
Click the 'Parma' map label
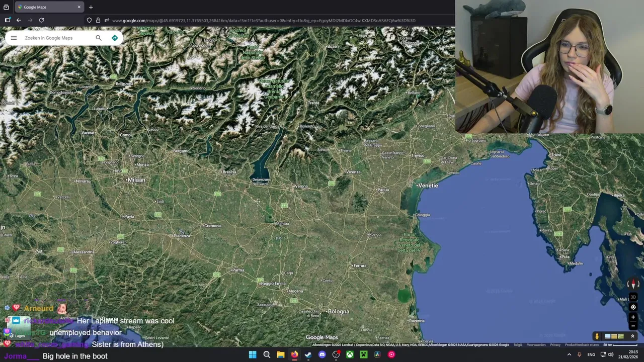pos(238,270)
